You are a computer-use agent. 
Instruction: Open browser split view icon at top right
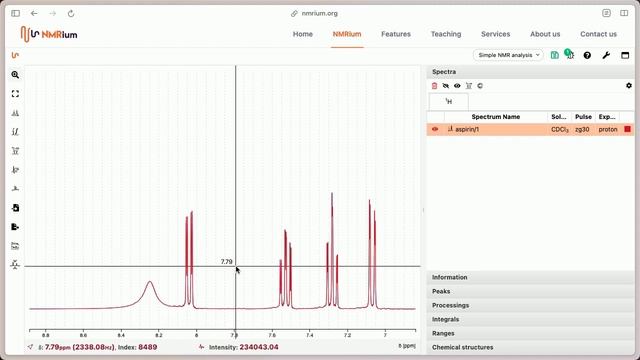click(624, 13)
